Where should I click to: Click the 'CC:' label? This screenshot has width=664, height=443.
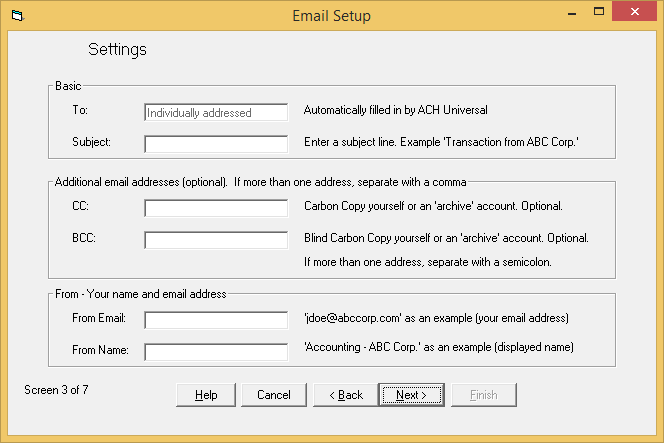click(x=80, y=206)
